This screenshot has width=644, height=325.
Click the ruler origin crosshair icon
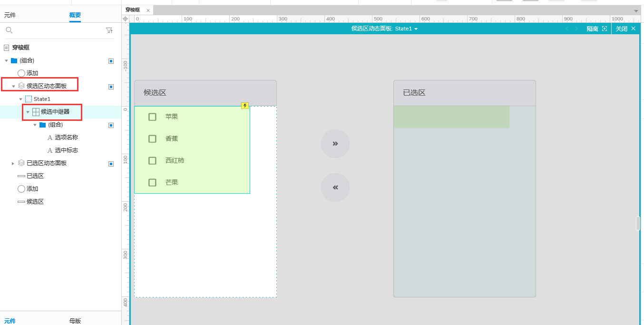(x=126, y=19)
